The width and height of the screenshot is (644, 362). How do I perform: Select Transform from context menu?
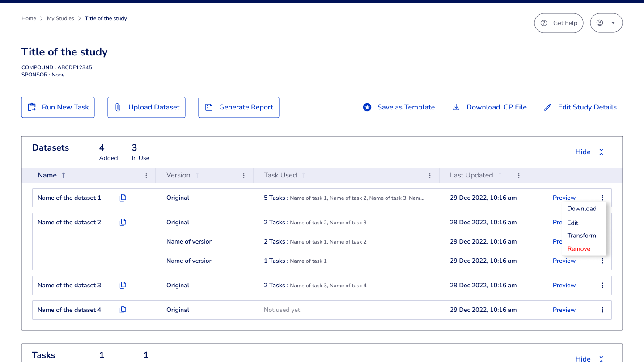[582, 236]
